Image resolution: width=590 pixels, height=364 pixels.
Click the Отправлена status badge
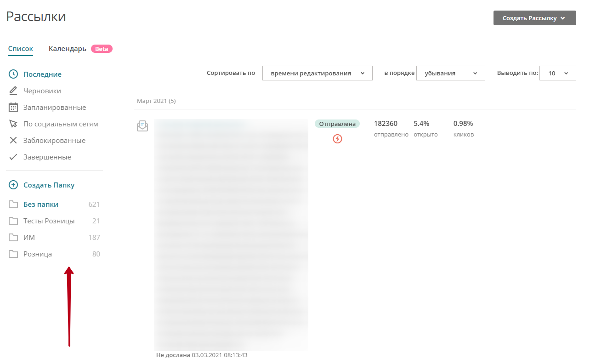pos(337,124)
